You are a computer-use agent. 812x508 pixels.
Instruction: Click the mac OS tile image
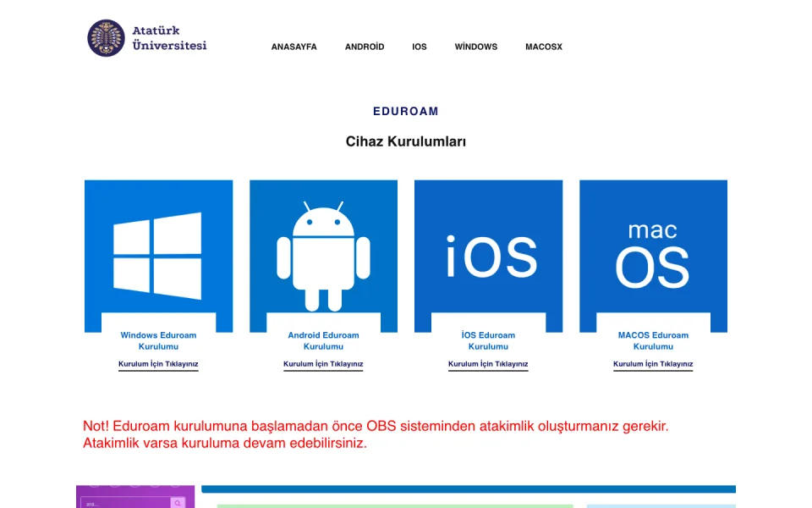click(654, 256)
